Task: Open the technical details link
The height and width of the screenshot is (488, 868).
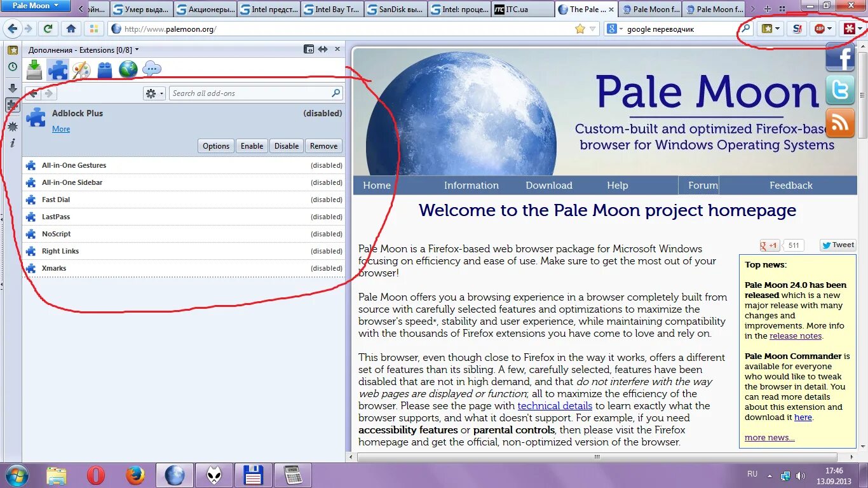Action: tap(555, 406)
